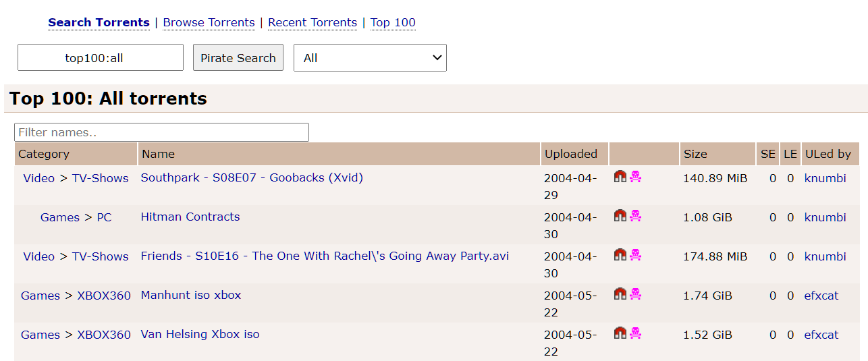868x361 pixels.
Task: Click the Pirate Search button
Action: (238, 58)
